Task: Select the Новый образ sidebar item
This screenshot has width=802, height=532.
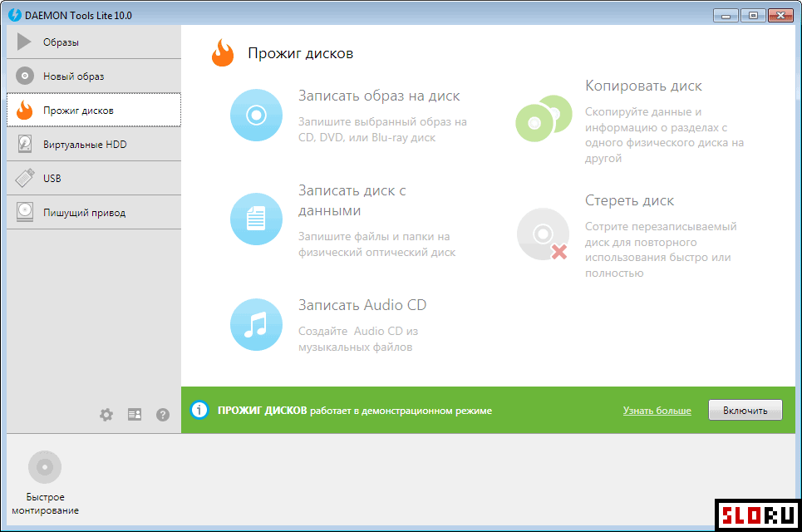Action: coord(94,76)
